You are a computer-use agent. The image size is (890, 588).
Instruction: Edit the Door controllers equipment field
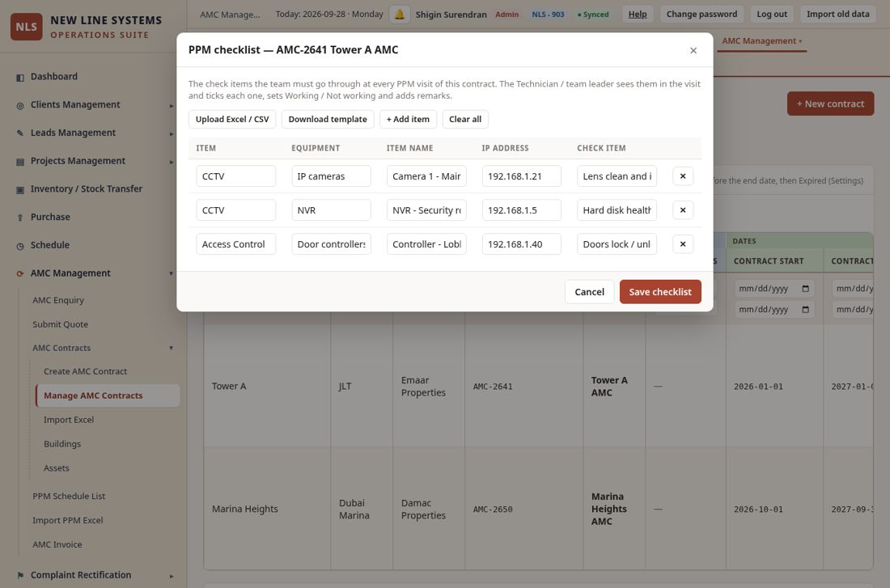332,244
